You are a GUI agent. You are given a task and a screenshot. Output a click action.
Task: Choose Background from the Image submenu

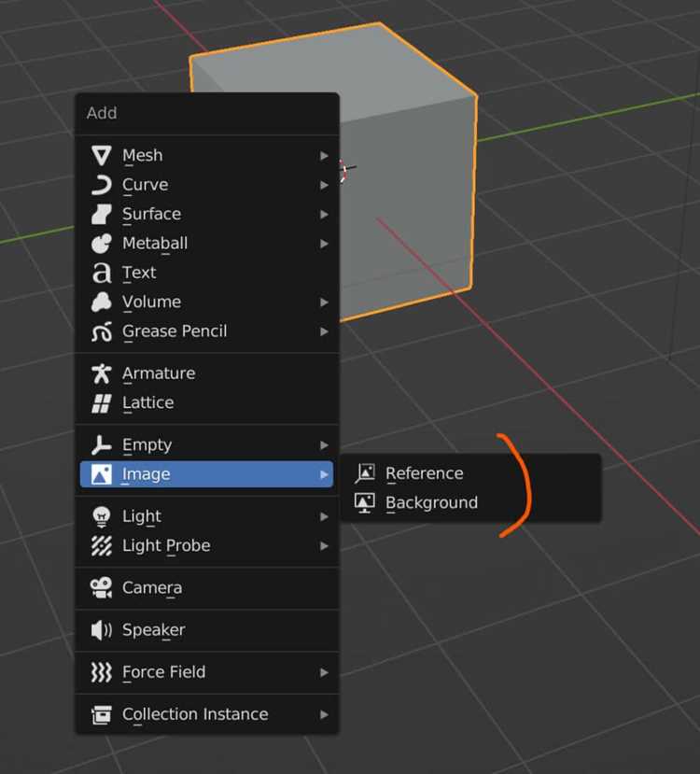click(x=470, y=503)
